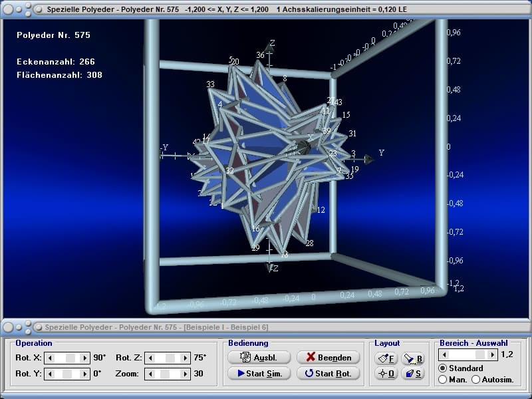
Task: Decrease Rot. Y with its left arrow
Action: click(x=50, y=374)
